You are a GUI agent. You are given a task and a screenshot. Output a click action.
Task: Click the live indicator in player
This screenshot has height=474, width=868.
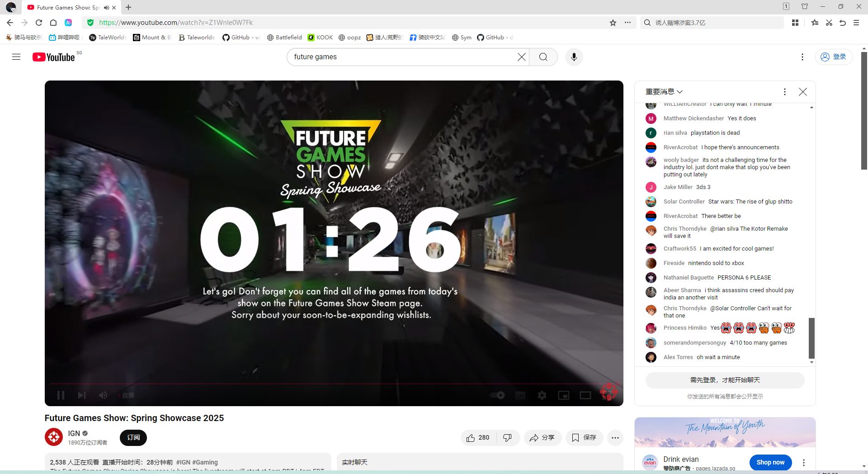pyautogui.click(x=126, y=395)
